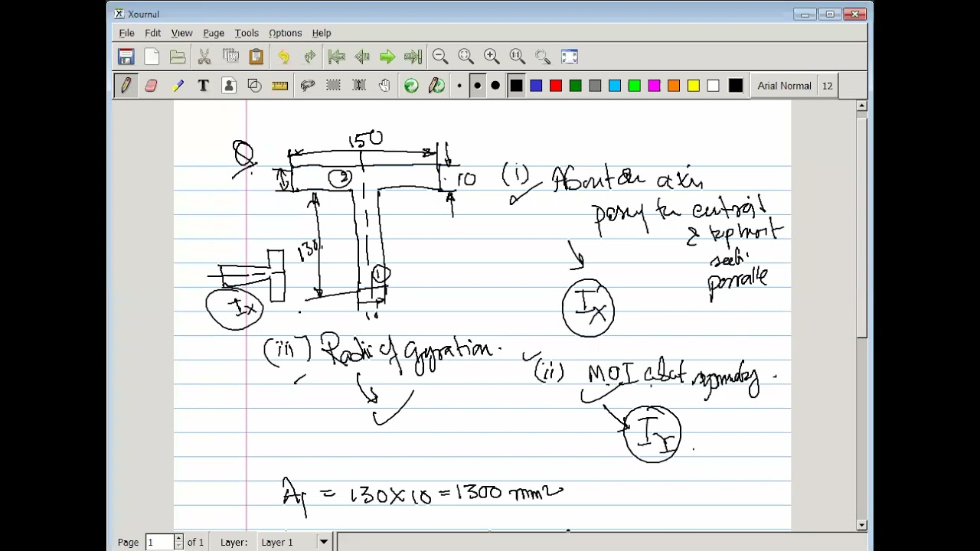Go to the next page
This screenshot has height=551, width=980.
pyautogui.click(x=387, y=56)
